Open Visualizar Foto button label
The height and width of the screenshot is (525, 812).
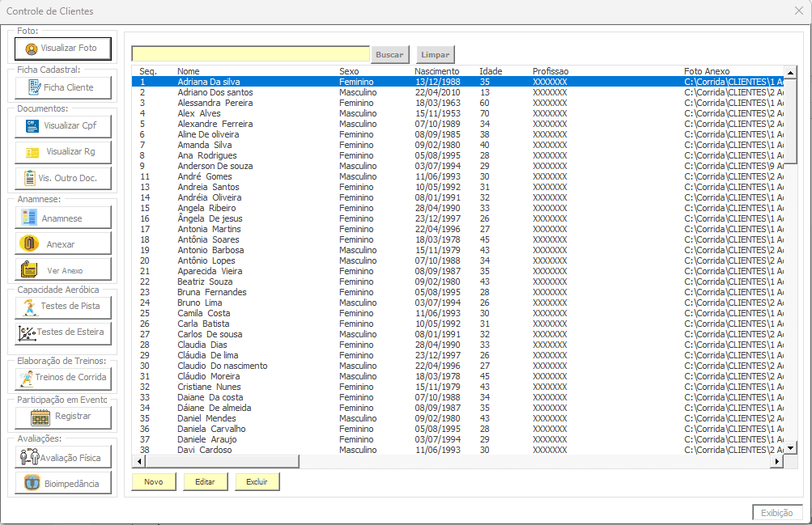[x=69, y=48]
